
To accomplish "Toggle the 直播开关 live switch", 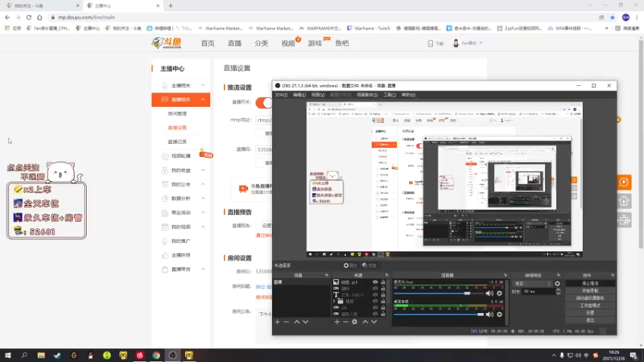I will click(264, 103).
